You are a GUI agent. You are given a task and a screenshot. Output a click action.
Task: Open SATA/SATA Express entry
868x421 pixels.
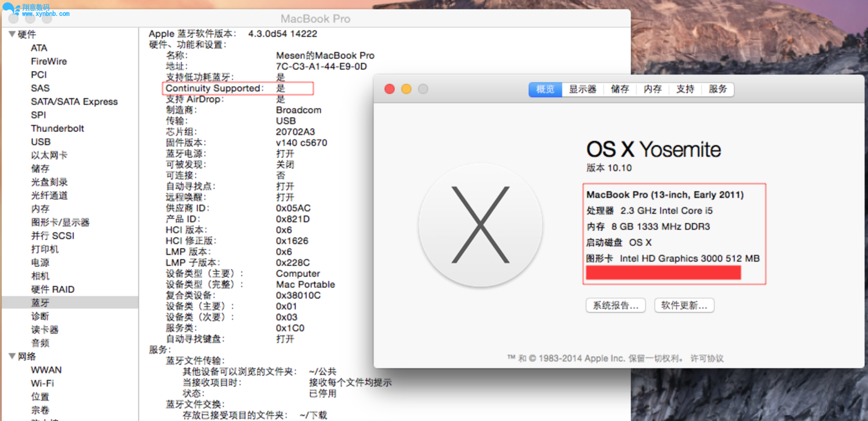pyautogui.click(x=74, y=101)
